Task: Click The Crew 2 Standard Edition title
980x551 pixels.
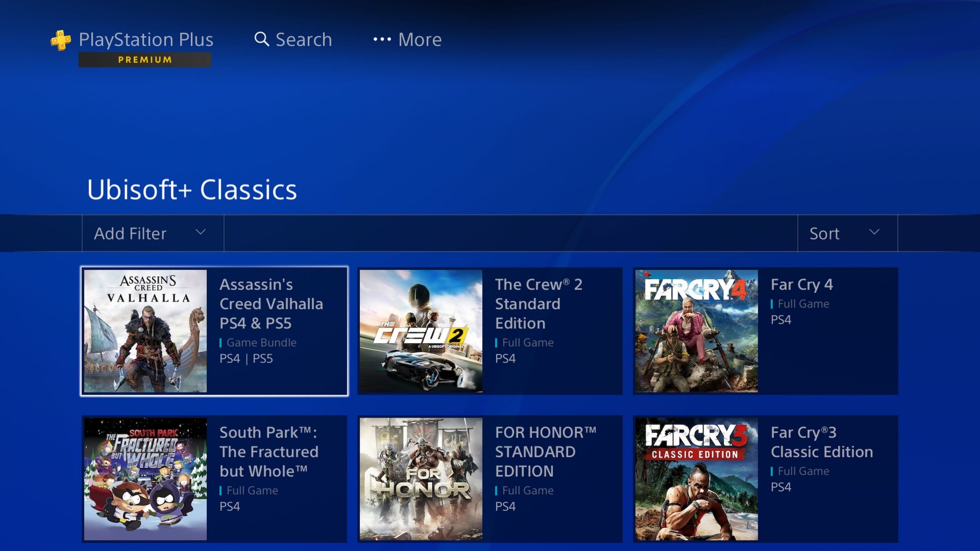Action: tap(539, 304)
